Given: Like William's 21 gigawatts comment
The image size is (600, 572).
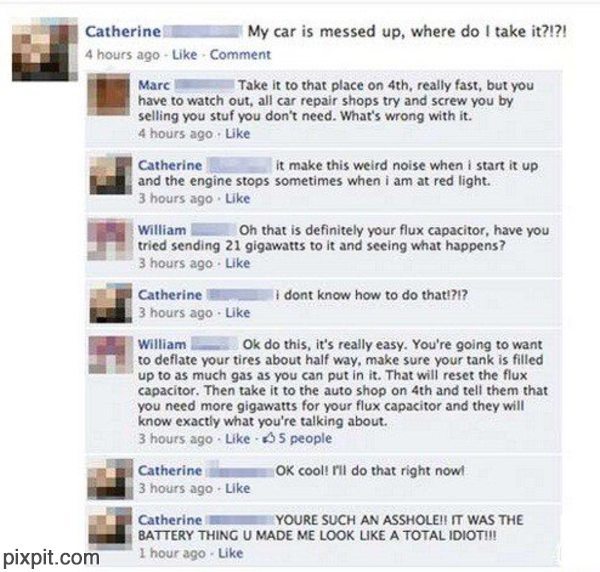Looking at the screenshot, I should click(237, 263).
